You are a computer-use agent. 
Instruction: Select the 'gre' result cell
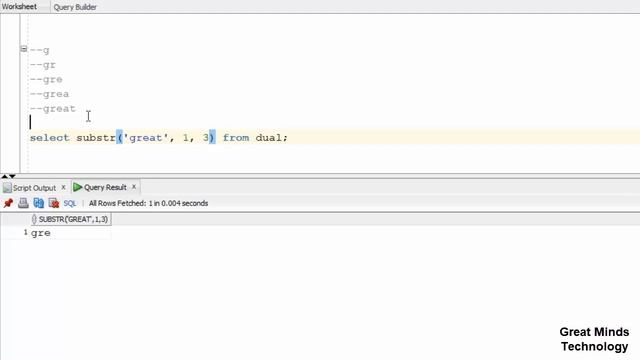pyautogui.click(x=70, y=233)
